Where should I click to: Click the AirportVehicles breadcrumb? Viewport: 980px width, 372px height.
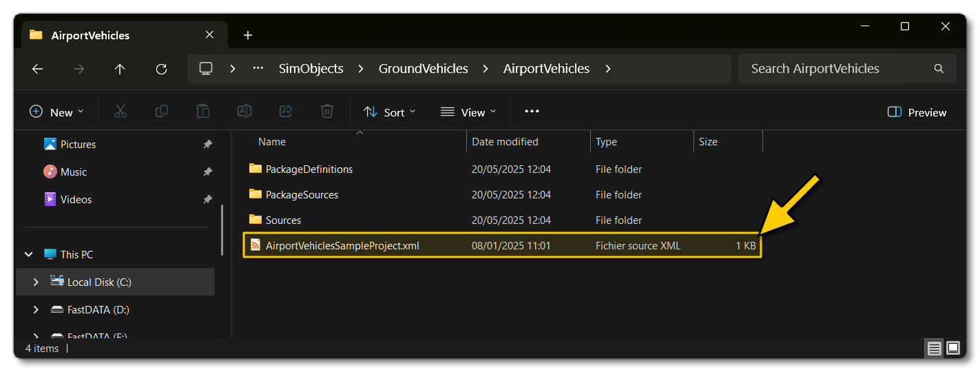[x=546, y=69]
